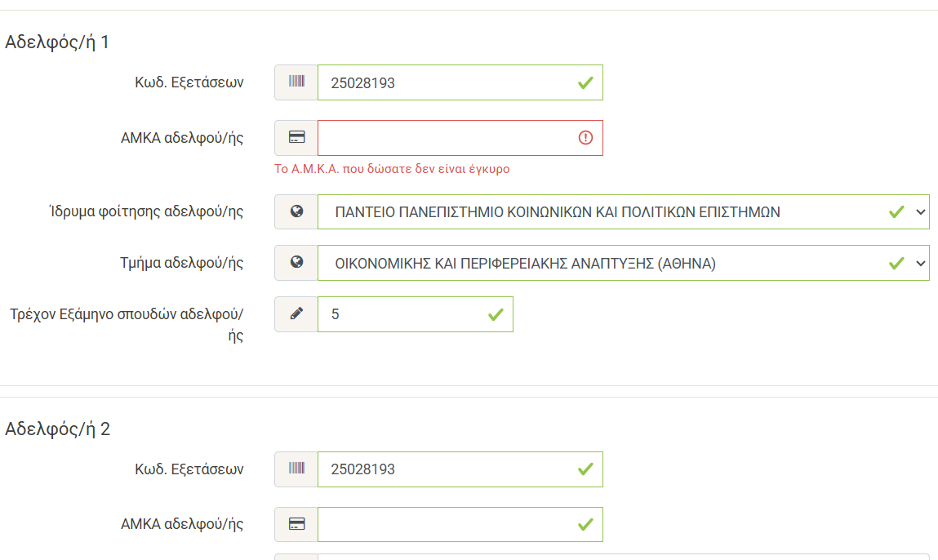Click the chevron arrow of the department dropdown
The image size is (938, 560).
pyautogui.click(x=921, y=263)
